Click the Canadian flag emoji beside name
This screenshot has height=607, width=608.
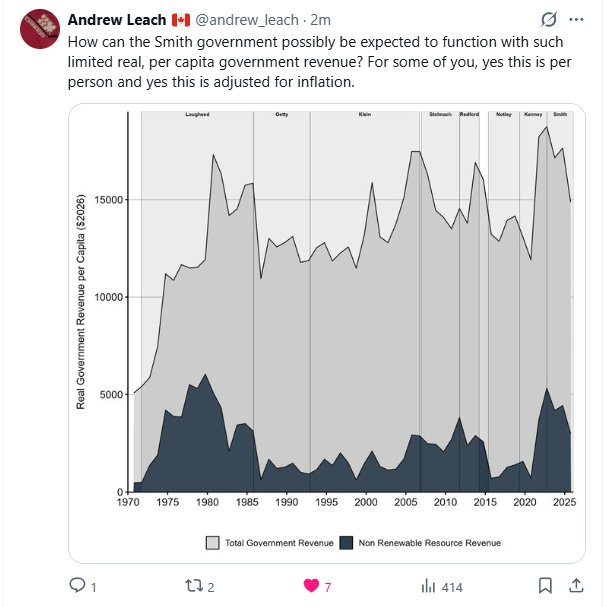pyautogui.click(x=181, y=20)
